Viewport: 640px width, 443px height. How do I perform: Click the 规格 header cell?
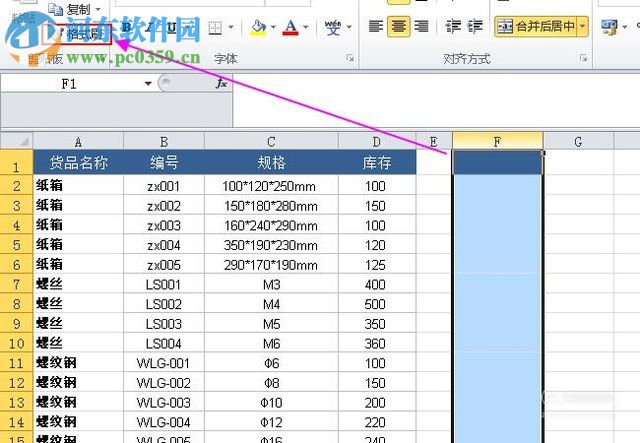coord(271,163)
